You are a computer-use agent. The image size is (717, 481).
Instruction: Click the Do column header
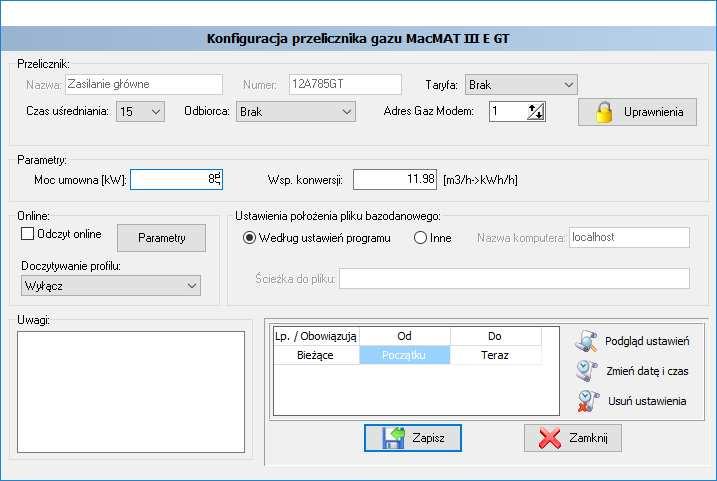[495, 337]
